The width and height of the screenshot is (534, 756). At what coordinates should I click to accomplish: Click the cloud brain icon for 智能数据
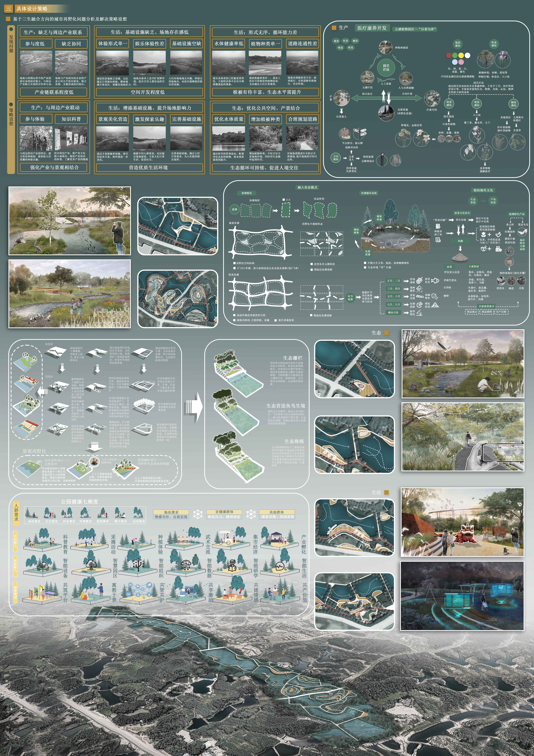click(186, 564)
